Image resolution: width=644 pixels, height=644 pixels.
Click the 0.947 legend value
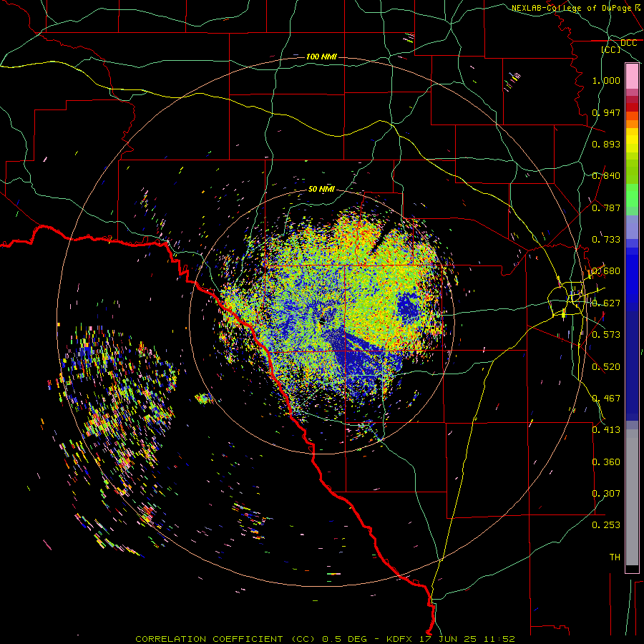[606, 112]
